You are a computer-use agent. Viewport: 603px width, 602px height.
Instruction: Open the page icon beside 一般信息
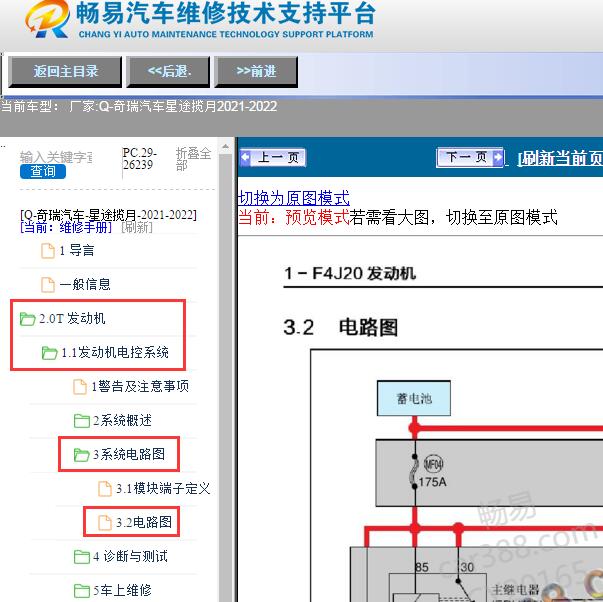48,285
